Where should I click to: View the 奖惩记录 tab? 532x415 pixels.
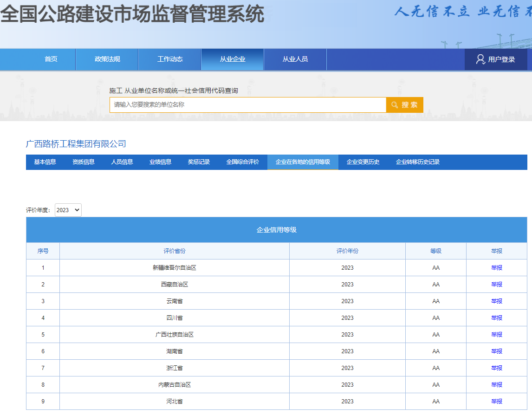pos(198,162)
